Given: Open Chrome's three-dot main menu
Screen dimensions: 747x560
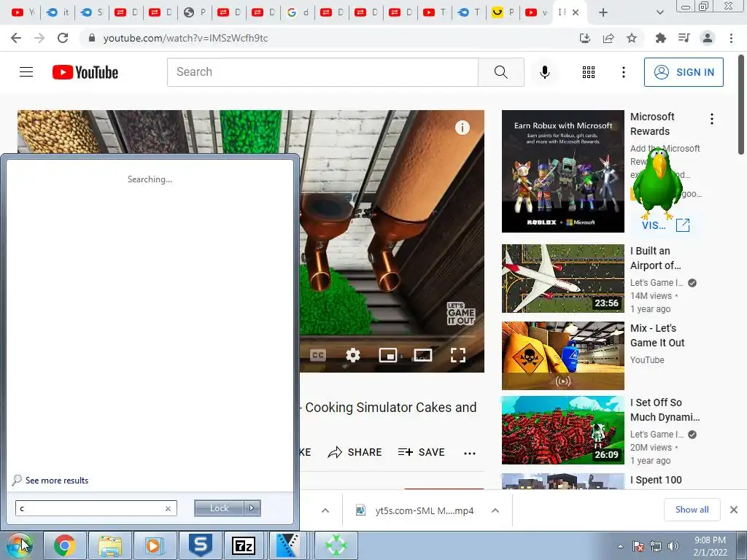Looking at the screenshot, I should pos(731,38).
